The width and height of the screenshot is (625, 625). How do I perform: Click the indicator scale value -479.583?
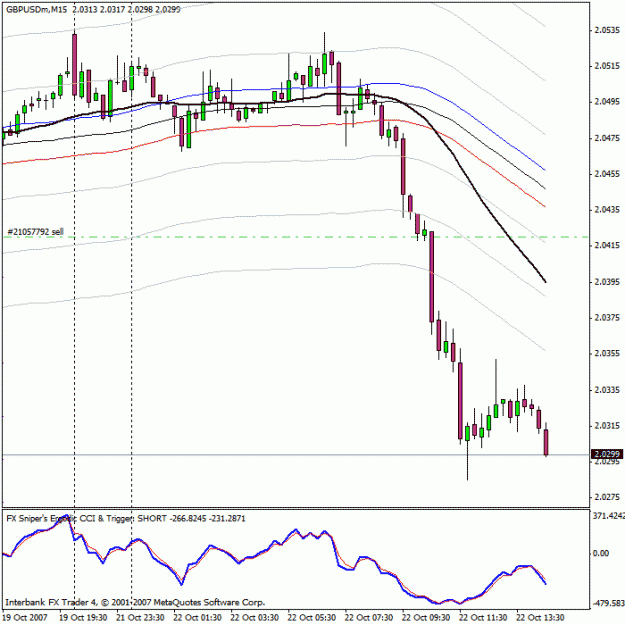coord(609,603)
